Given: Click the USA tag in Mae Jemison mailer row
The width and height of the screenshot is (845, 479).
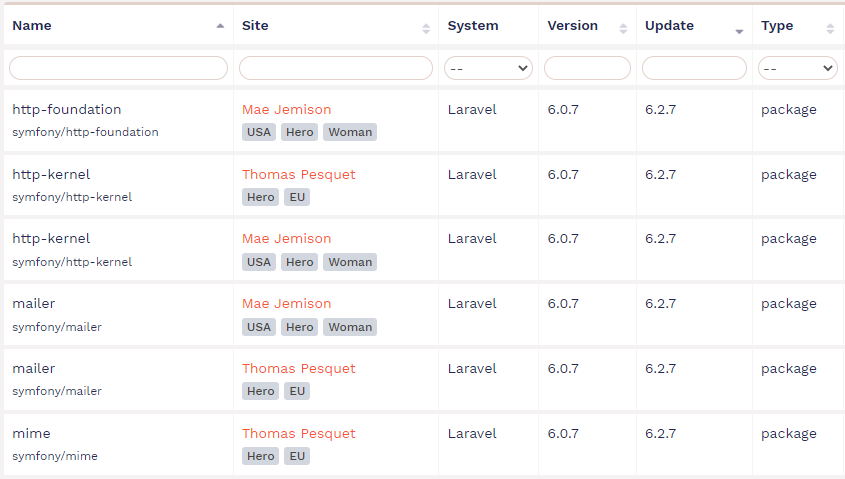Looking at the screenshot, I should tap(259, 327).
